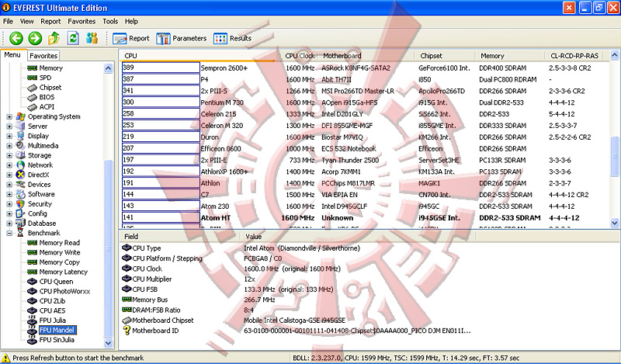Image resolution: width=621 pixels, height=364 pixels.
Task: Open the Tools menu
Action: pos(110,22)
